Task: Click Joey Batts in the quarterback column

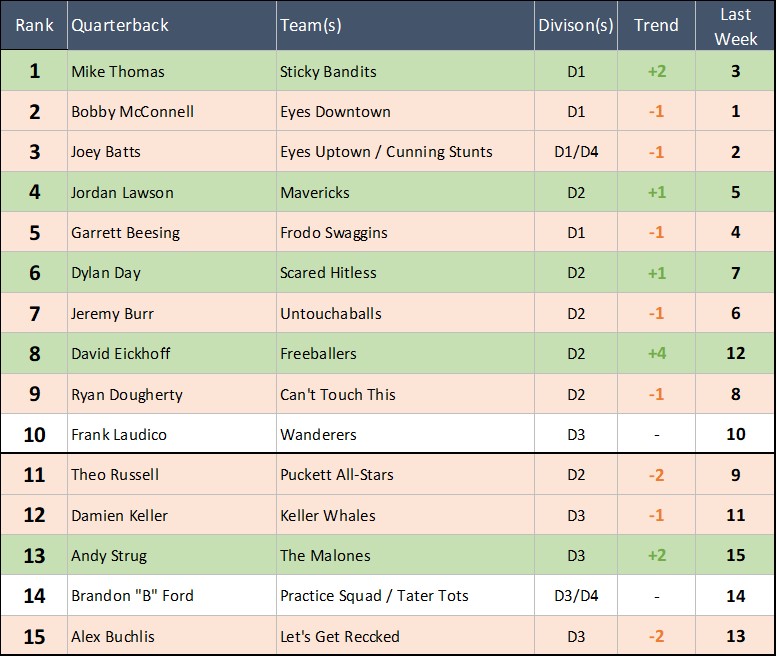Action: point(106,152)
